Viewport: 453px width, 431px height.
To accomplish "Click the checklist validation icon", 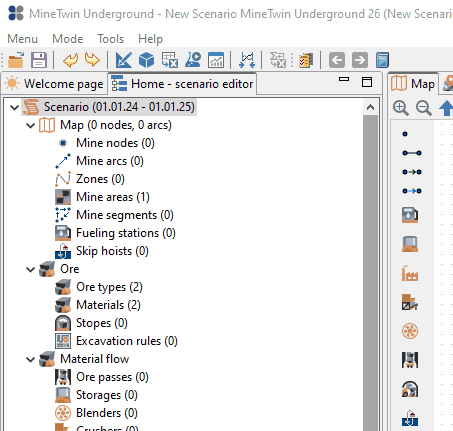I will pyautogui.click(x=306, y=60).
